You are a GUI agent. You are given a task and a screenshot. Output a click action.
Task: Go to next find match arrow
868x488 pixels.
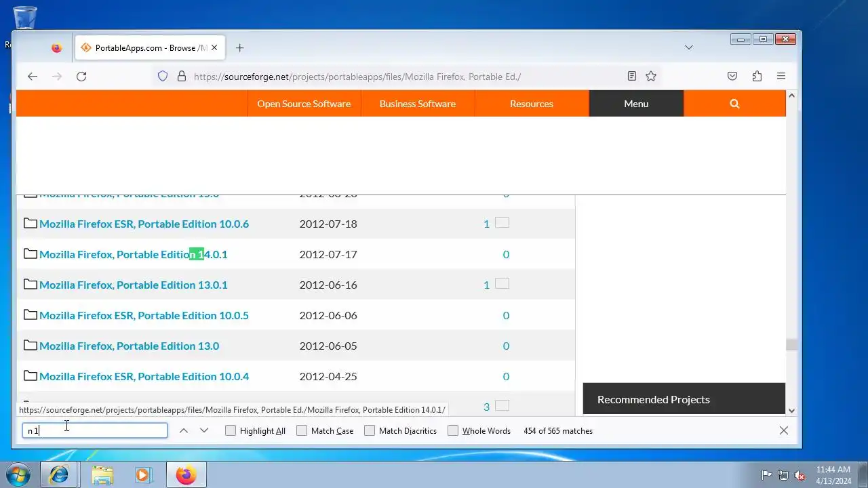coord(203,430)
